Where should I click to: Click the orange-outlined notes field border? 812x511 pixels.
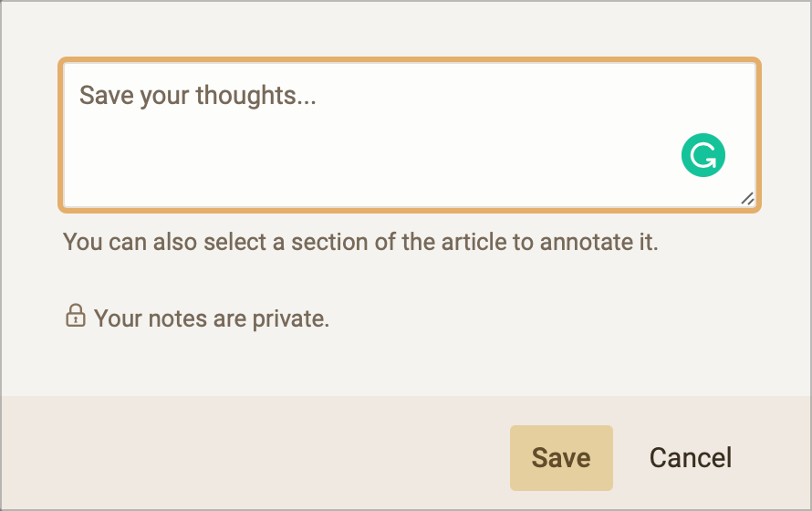(x=409, y=60)
